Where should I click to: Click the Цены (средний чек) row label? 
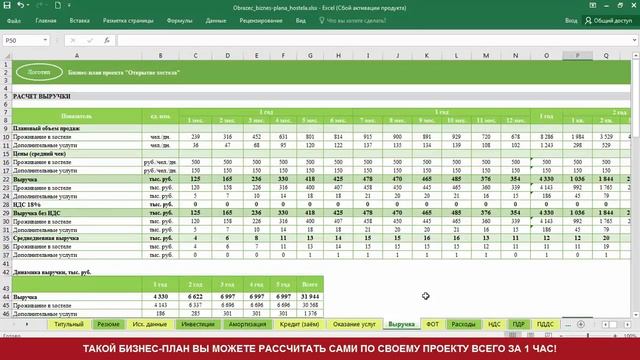pyautogui.click(x=39, y=154)
